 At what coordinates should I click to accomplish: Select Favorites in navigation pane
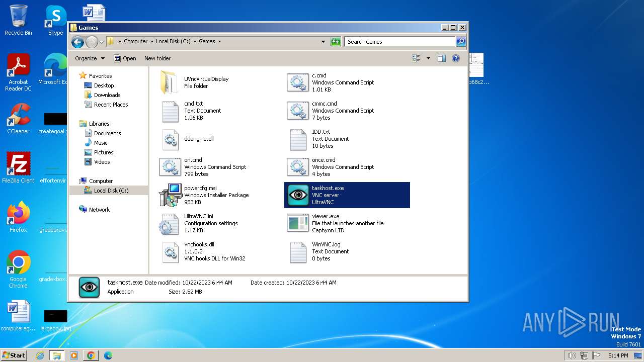(100, 76)
